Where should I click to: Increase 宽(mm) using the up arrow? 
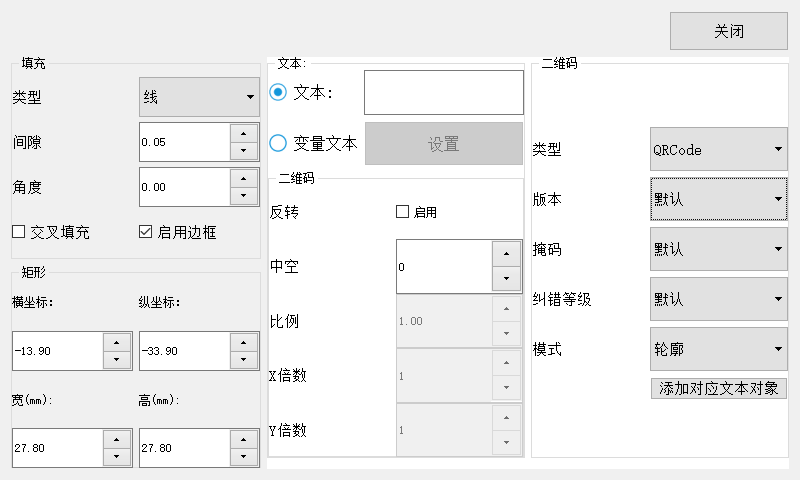pos(117,440)
